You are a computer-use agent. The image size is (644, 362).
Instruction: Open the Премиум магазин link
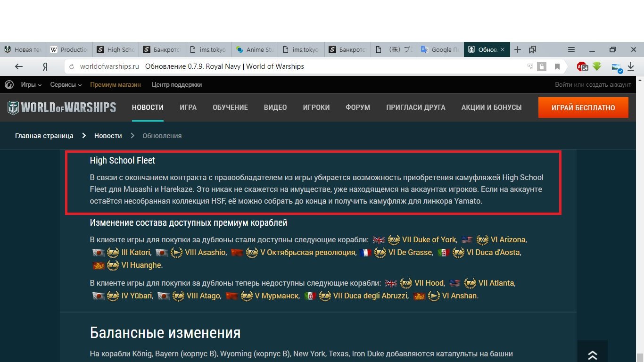click(x=116, y=85)
